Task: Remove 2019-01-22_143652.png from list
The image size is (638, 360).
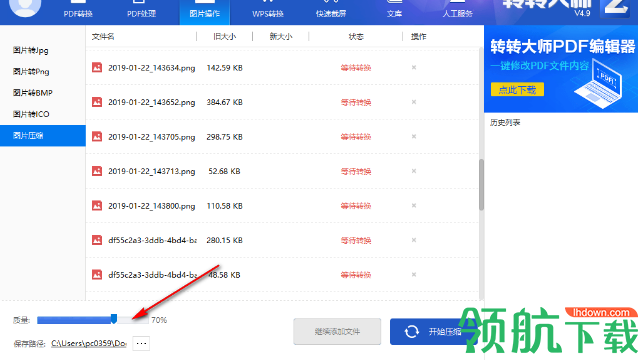Action: (x=414, y=102)
